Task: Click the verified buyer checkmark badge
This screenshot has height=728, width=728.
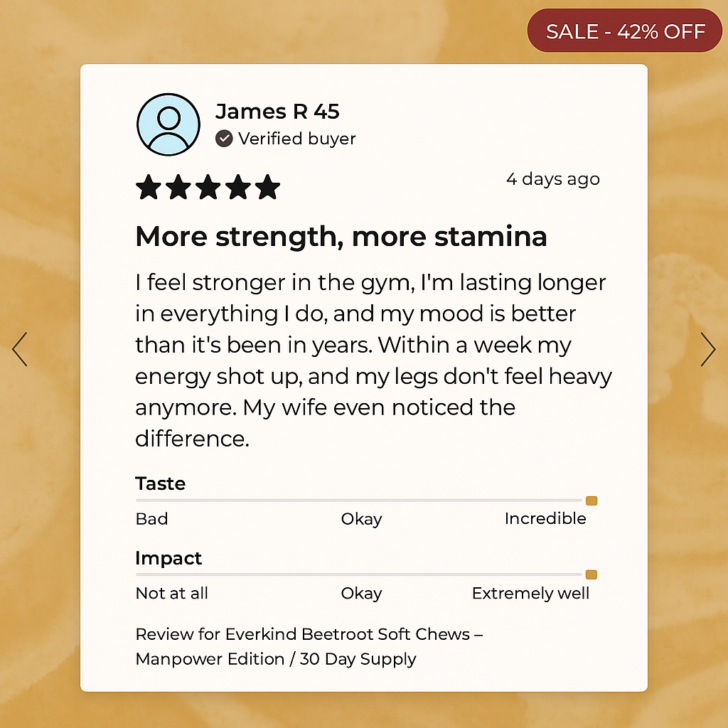Action: 224,139
